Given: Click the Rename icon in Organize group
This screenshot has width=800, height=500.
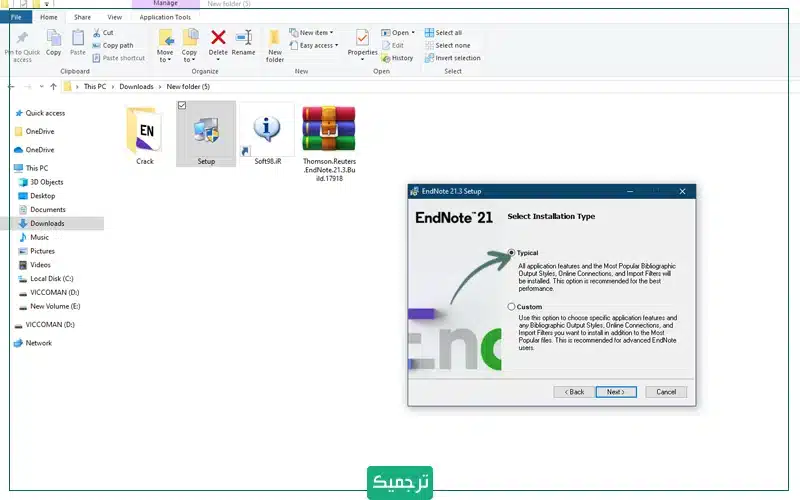Looking at the screenshot, I should pyautogui.click(x=243, y=37).
